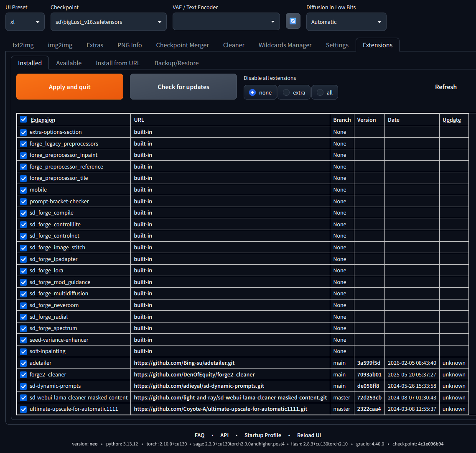Go to the Install from URL tab

point(118,63)
